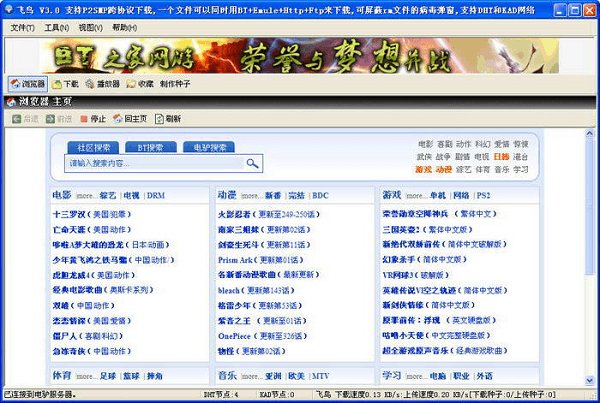
Task: Open the bleach anime entry
Action: pos(256,290)
